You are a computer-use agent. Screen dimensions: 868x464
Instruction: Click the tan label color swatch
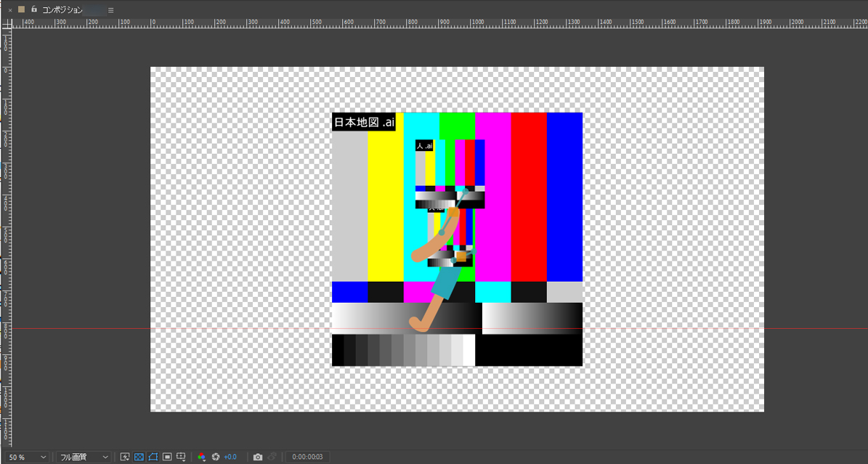(22, 9)
